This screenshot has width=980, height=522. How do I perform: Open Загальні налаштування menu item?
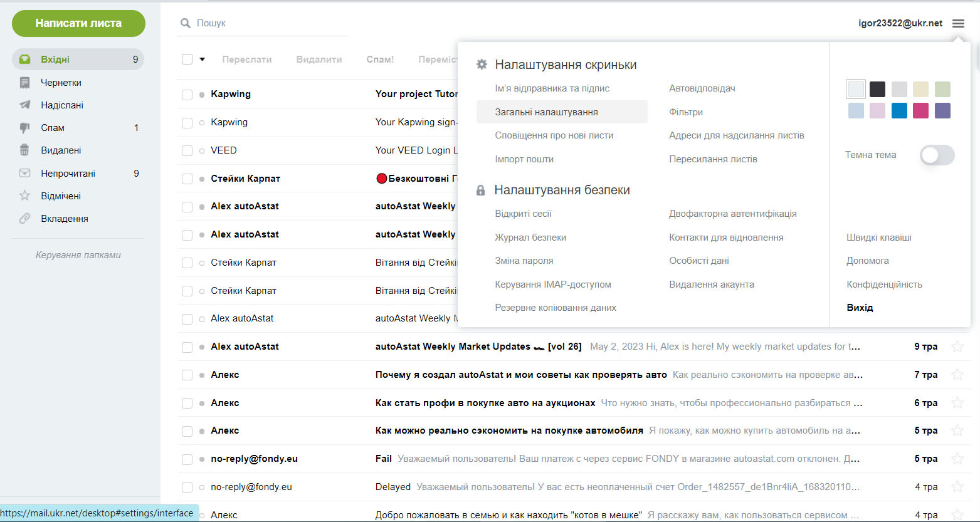[x=546, y=112]
